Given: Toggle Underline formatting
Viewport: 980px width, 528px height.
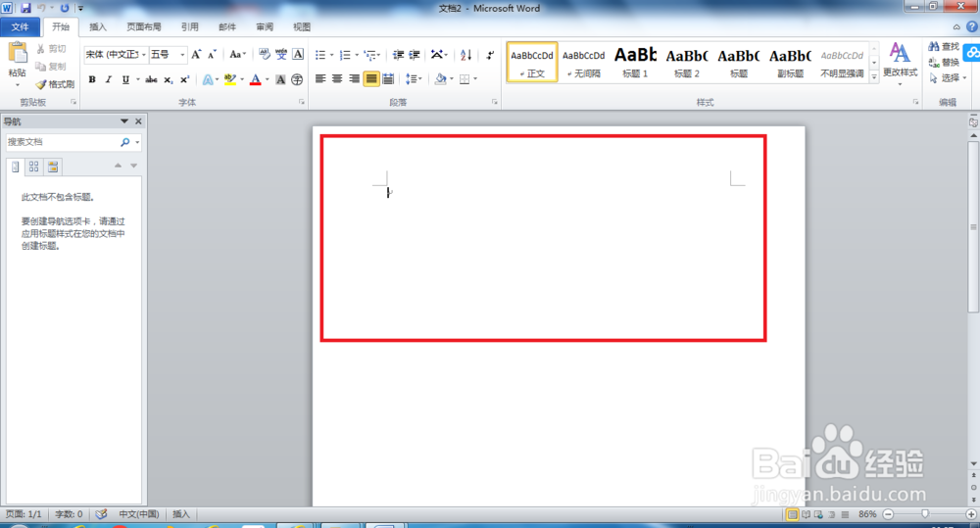Looking at the screenshot, I should coord(125,79).
